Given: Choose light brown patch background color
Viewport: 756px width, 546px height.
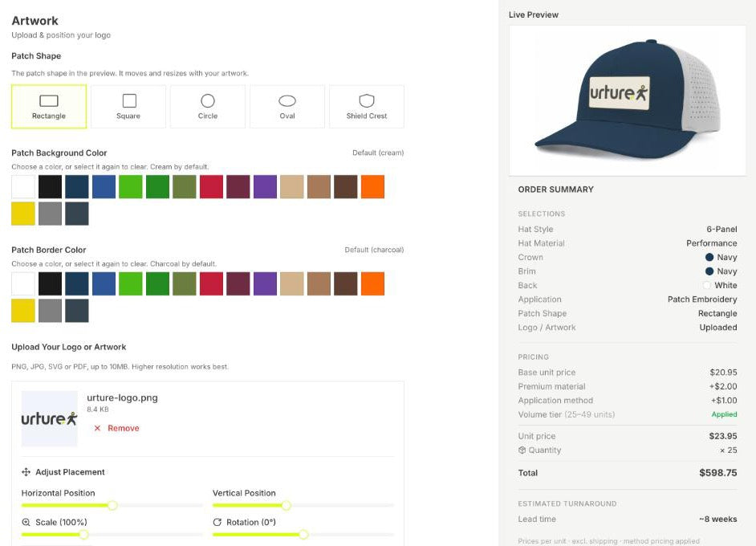Looking at the screenshot, I should 319,186.
